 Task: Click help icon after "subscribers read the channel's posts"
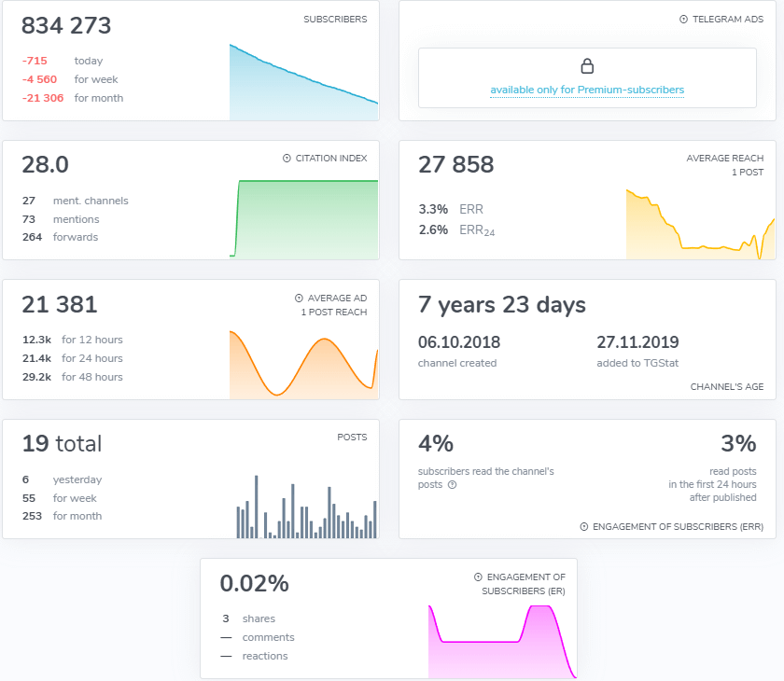tap(452, 485)
